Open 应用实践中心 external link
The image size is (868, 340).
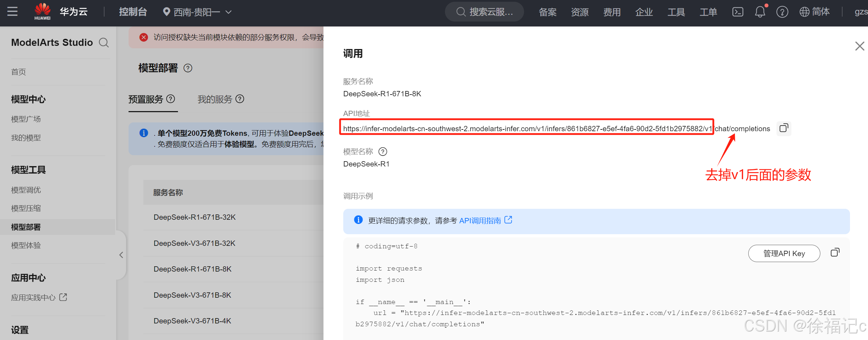pyautogui.click(x=39, y=298)
